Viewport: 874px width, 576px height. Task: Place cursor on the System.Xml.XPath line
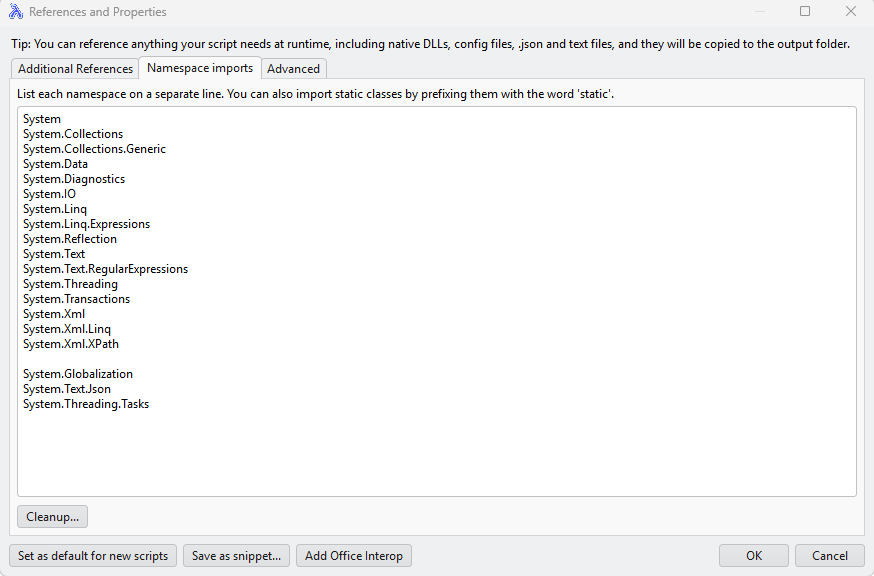point(71,344)
